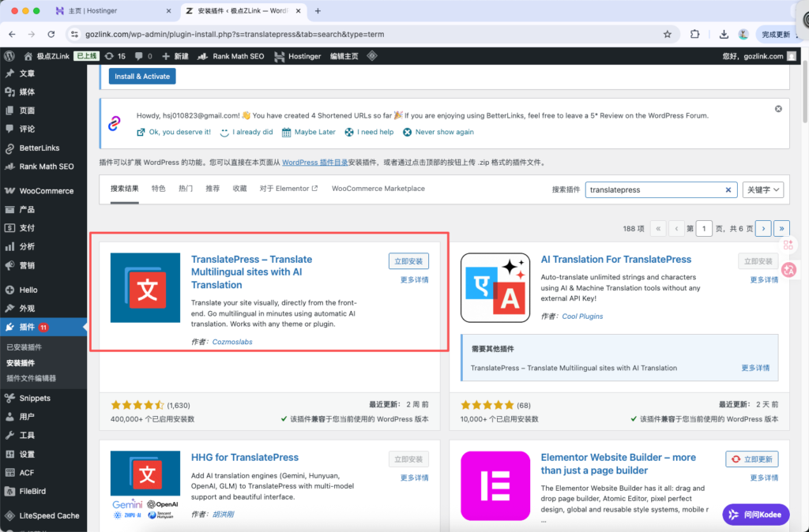Image resolution: width=809 pixels, height=532 pixels.
Task: Click 立即更新 for Elementor Website Builder
Action: (752, 459)
